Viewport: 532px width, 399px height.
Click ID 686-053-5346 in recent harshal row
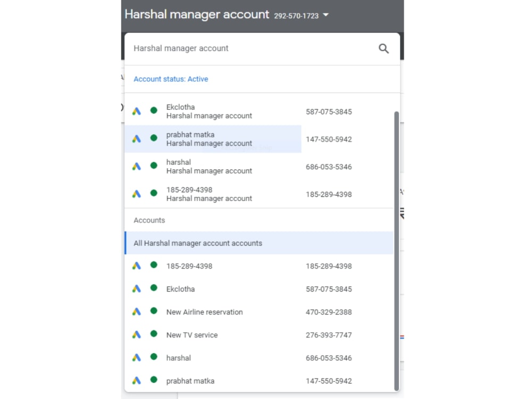pos(329,167)
